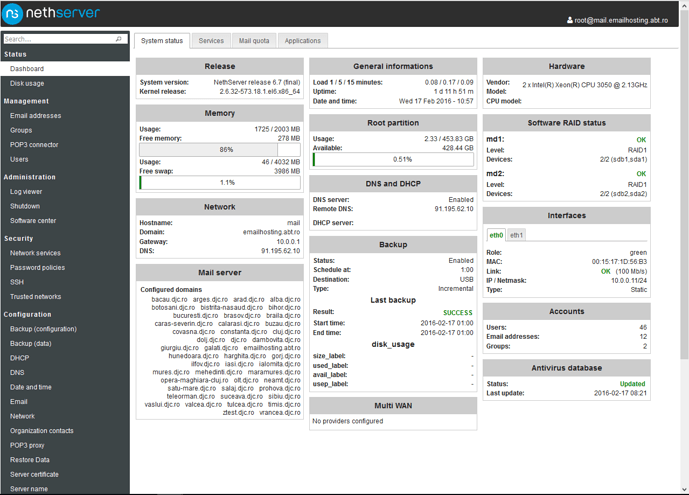Click the Remote DNS value 91.195.62.10
The width and height of the screenshot is (689, 495).
pos(454,209)
